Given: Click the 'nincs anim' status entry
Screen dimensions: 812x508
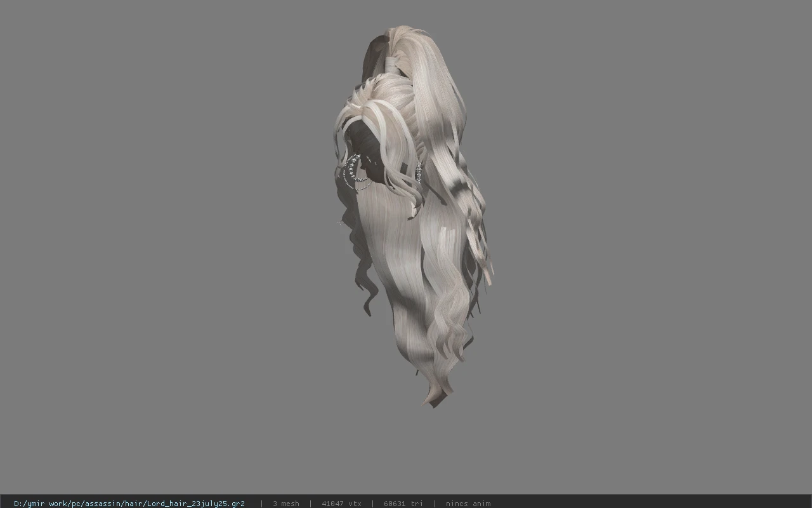Looking at the screenshot, I should click(x=468, y=504).
